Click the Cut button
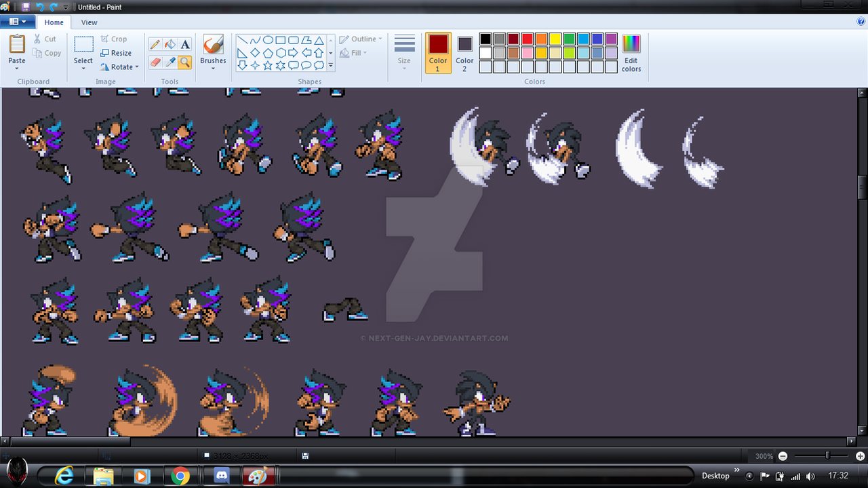The image size is (868, 488). pos(45,39)
